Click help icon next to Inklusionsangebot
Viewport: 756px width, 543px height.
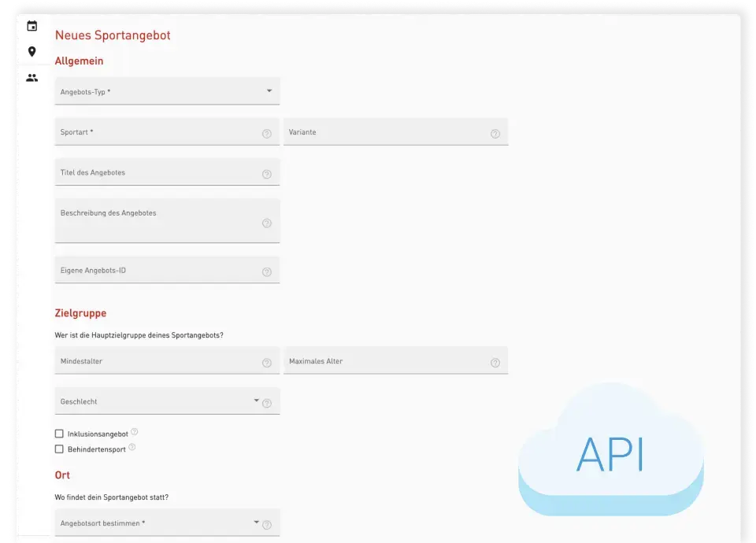135,431
